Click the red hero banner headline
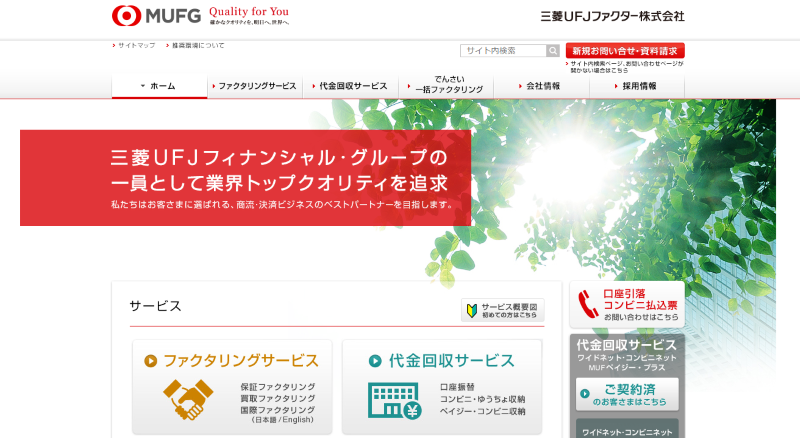 click(279, 170)
